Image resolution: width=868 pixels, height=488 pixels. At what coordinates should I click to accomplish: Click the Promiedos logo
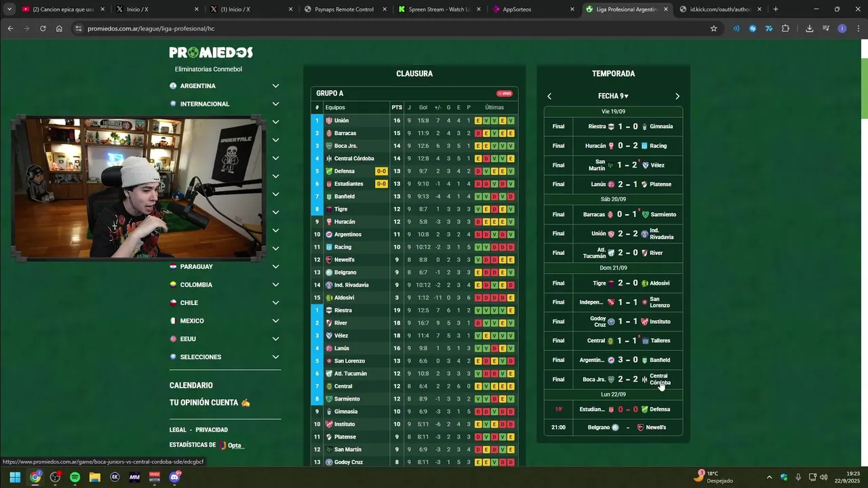click(211, 53)
